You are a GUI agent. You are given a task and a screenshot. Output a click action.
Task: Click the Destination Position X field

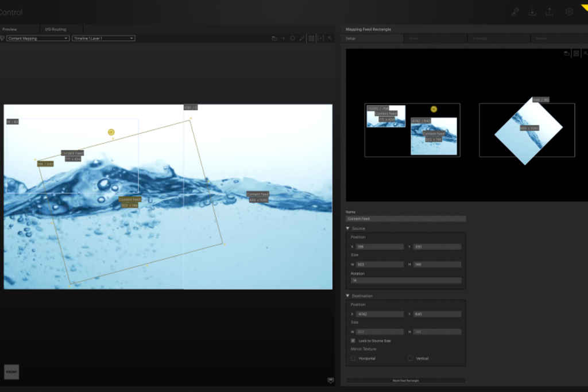click(380, 314)
